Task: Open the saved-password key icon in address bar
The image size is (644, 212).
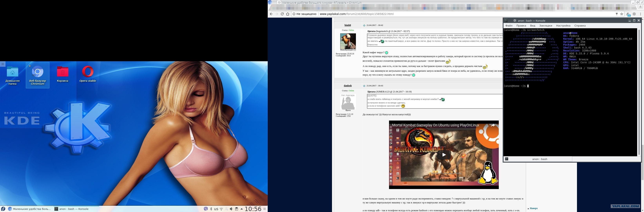Action: tap(617, 14)
